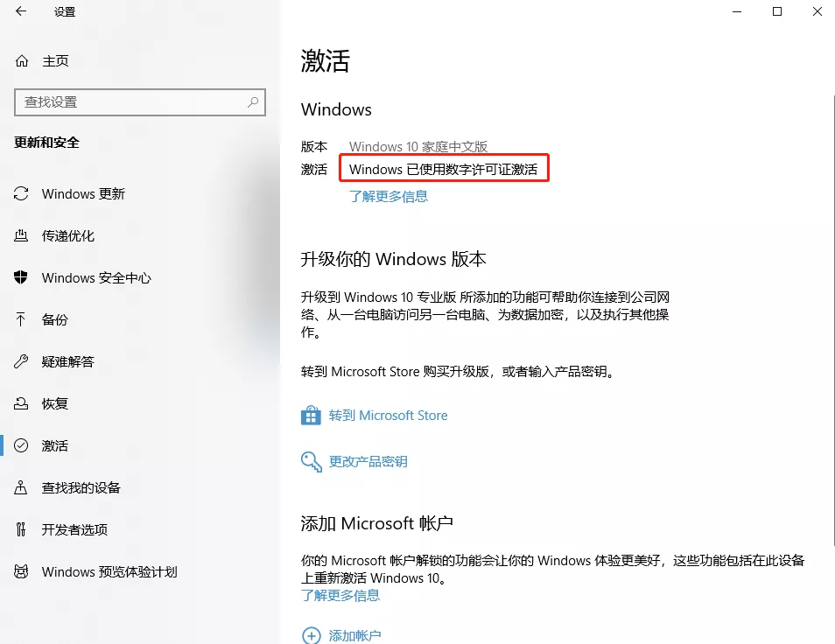Click 了解更多信息 link under activation status

(389, 197)
